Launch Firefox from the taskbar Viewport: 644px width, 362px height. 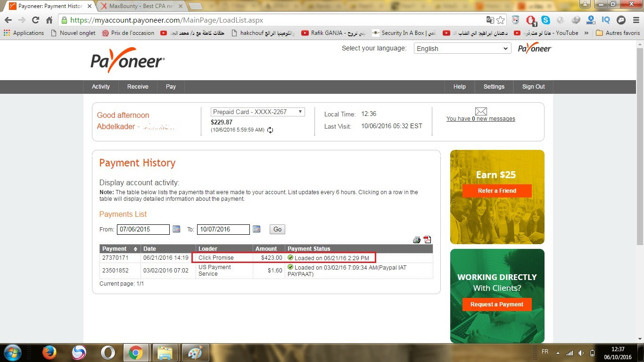click(49, 353)
